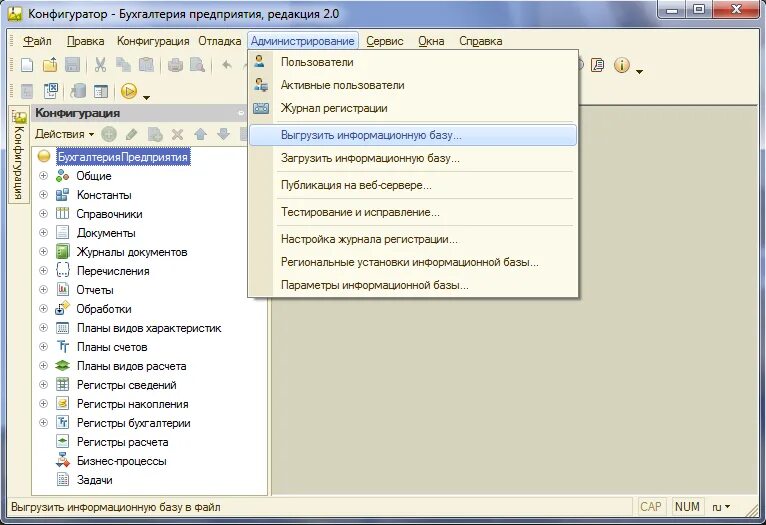766x525 pixels.
Task: Click the Delete X icon in Конфигурация panel
Action: [177, 134]
